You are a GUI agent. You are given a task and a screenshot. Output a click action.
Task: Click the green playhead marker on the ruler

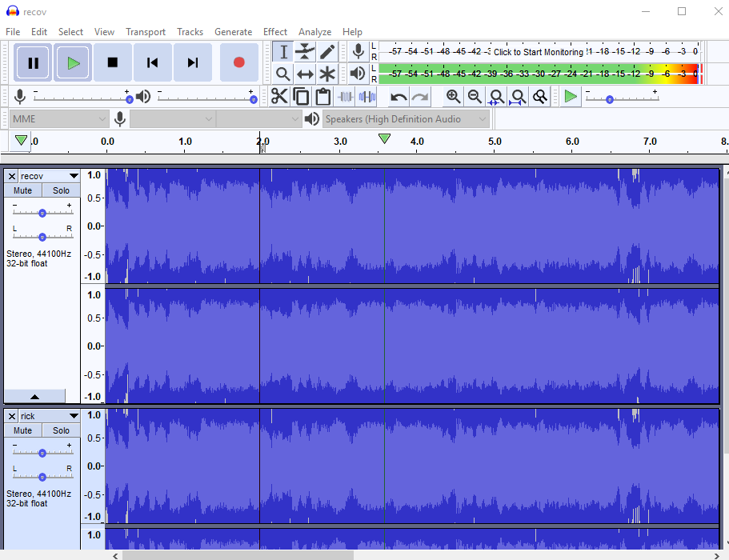384,138
